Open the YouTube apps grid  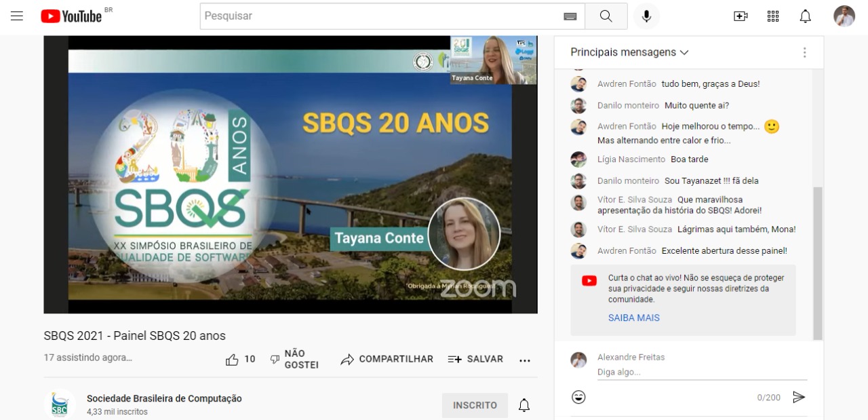tap(773, 16)
